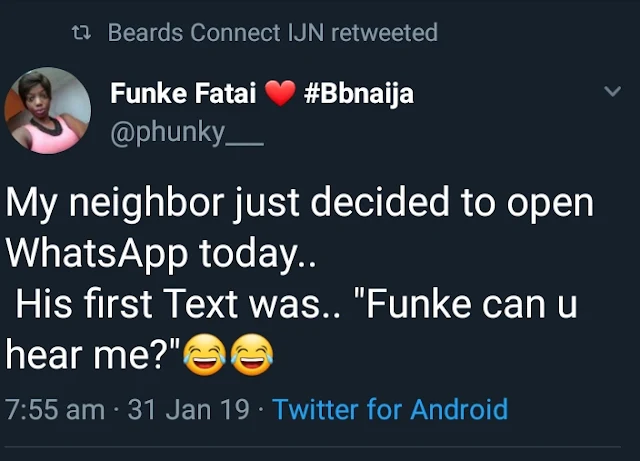Click the red heart emoji beside the name
Viewport: 640px width, 461px height.
pos(281,96)
